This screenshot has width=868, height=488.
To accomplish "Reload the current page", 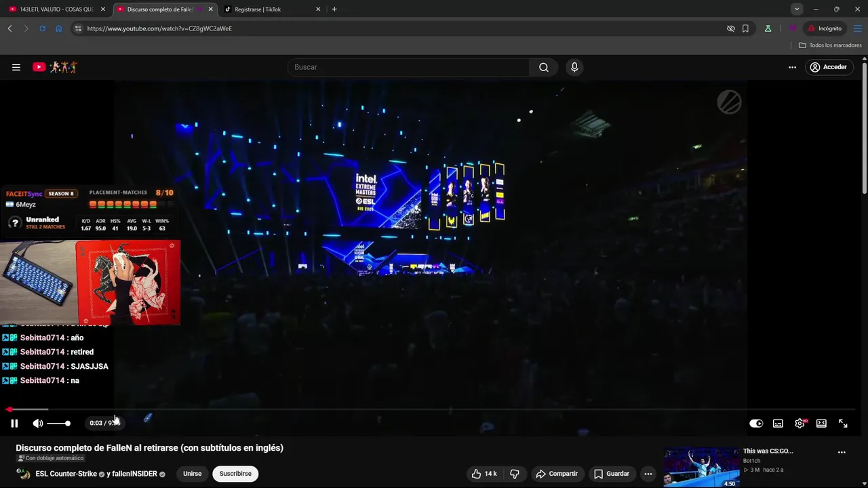I will [x=42, y=28].
